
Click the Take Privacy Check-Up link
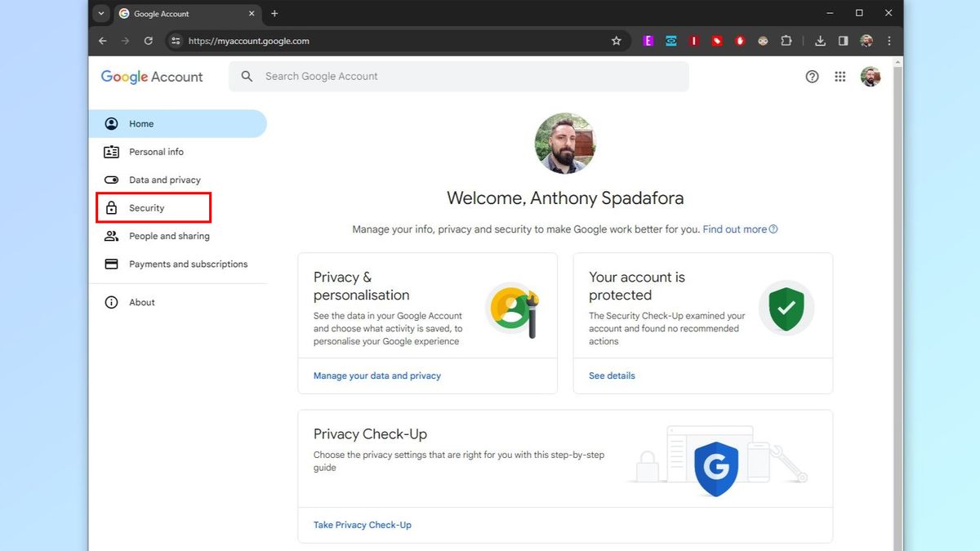pyautogui.click(x=363, y=525)
